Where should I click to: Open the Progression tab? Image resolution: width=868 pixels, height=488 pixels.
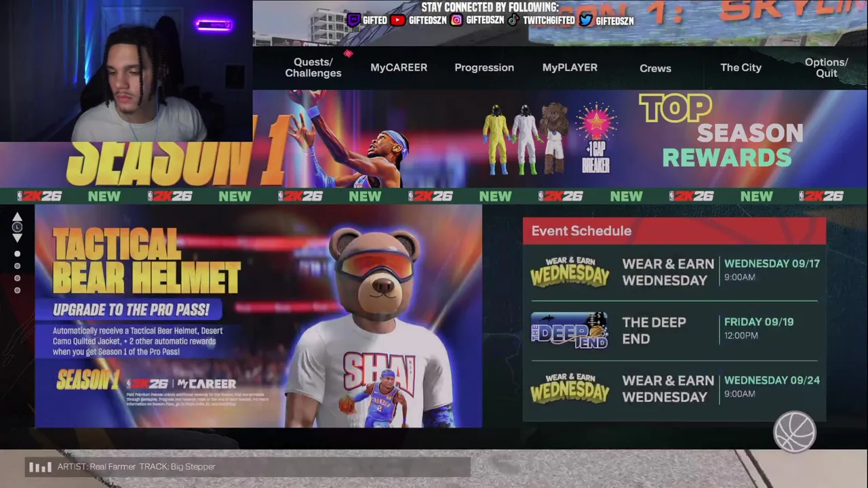click(484, 68)
